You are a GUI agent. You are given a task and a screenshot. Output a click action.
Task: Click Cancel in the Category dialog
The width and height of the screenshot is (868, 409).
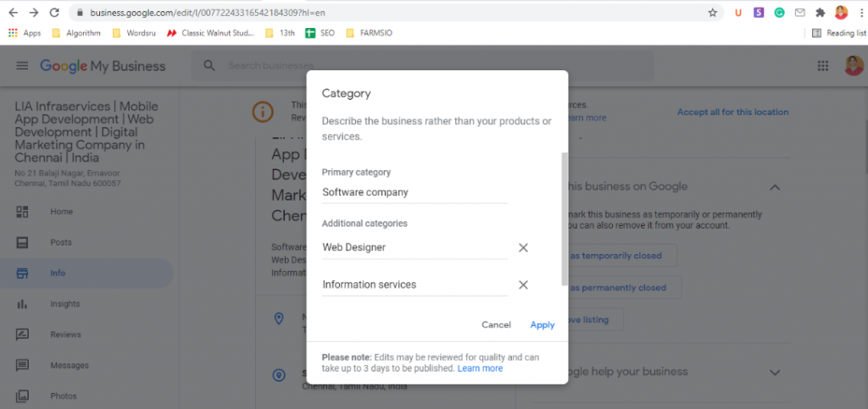click(x=496, y=325)
